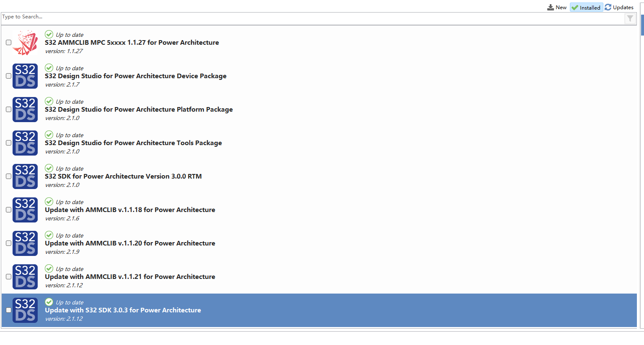Select 'Update with S32 SDK 3.0.3 for Power Architecture'

(x=123, y=310)
